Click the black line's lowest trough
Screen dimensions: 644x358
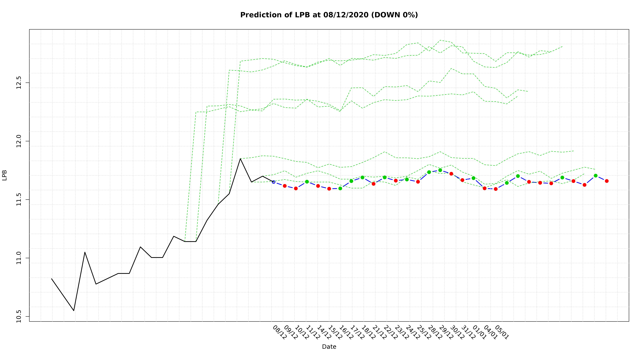point(74,311)
